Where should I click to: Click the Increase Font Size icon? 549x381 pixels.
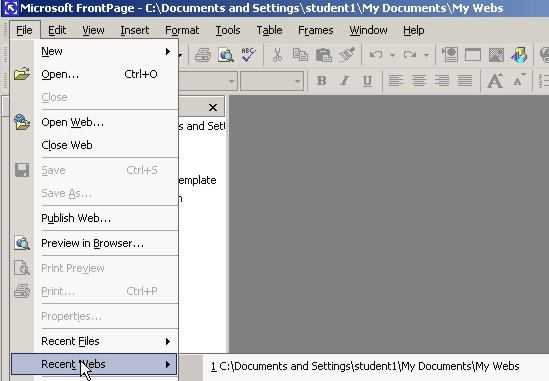495,81
